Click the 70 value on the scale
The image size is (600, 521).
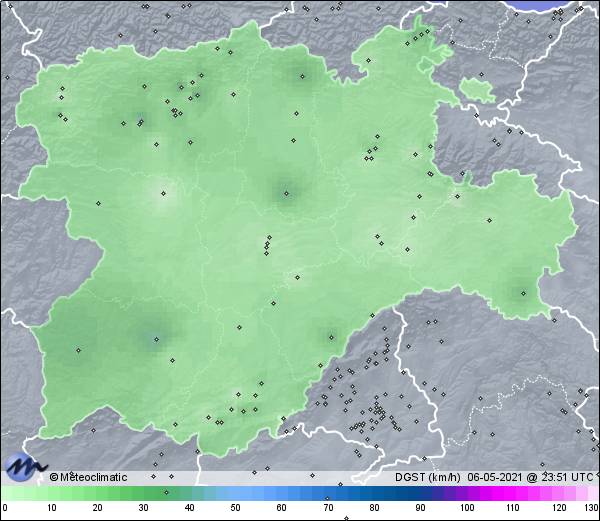pyautogui.click(x=328, y=508)
